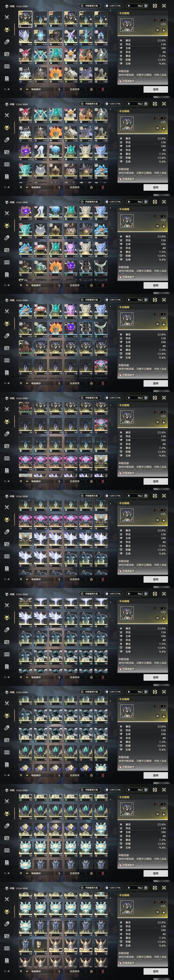The image size is (174, 980).
Task: Click the red trash discard icon
Action: click(103, 89)
